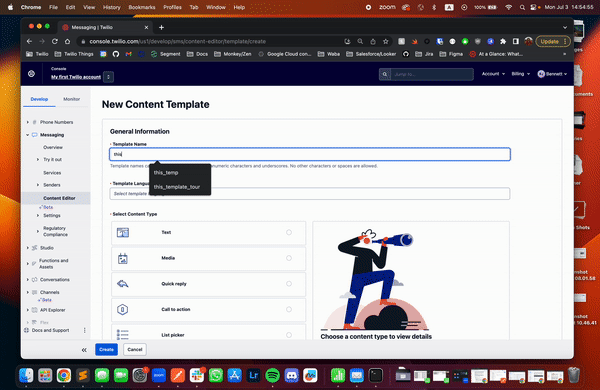The height and width of the screenshot is (390, 600).
Task: Select the Media content type radio
Action: point(289,258)
